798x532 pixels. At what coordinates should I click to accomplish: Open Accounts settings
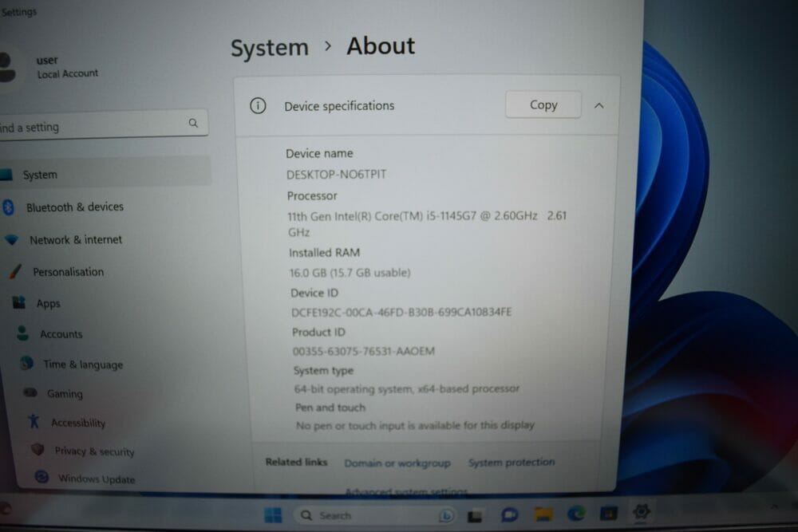[61, 334]
